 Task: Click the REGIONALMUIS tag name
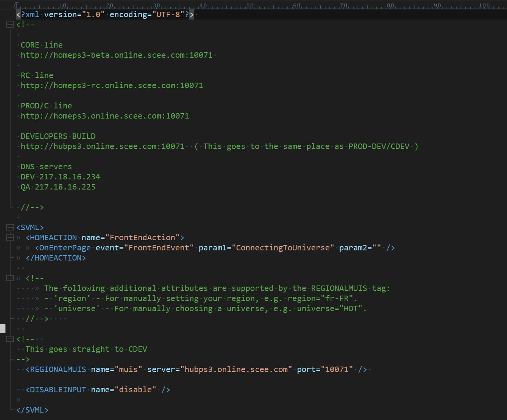[x=58, y=369]
